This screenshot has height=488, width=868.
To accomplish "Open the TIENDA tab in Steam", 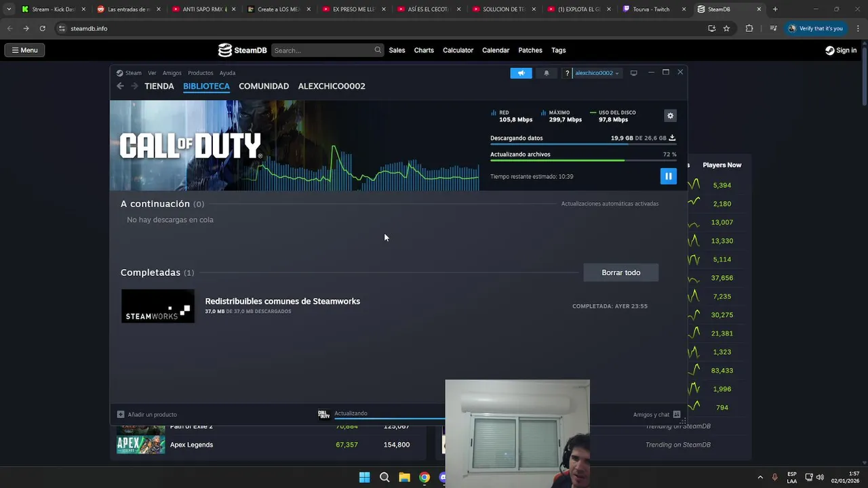I will coord(159,86).
